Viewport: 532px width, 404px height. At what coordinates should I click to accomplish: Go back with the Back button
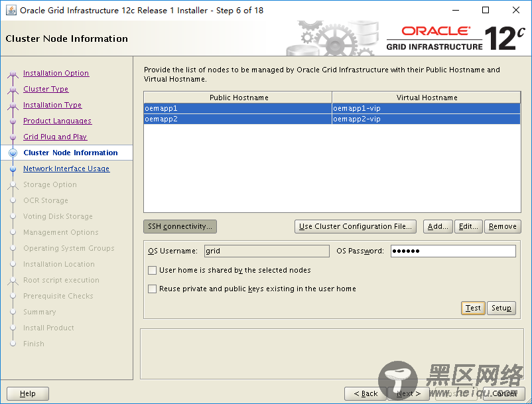pyautogui.click(x=366, y=393)
